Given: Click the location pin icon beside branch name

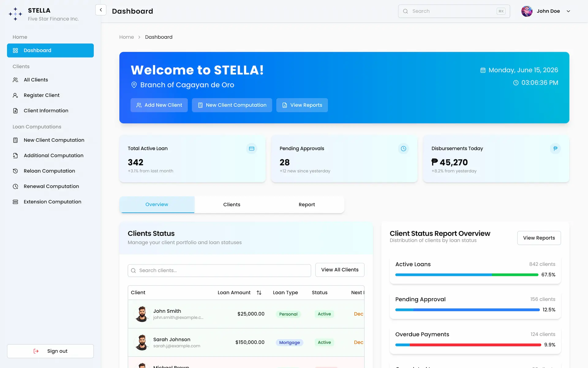Looking at the screenshot, I should (x=134, y=85).
